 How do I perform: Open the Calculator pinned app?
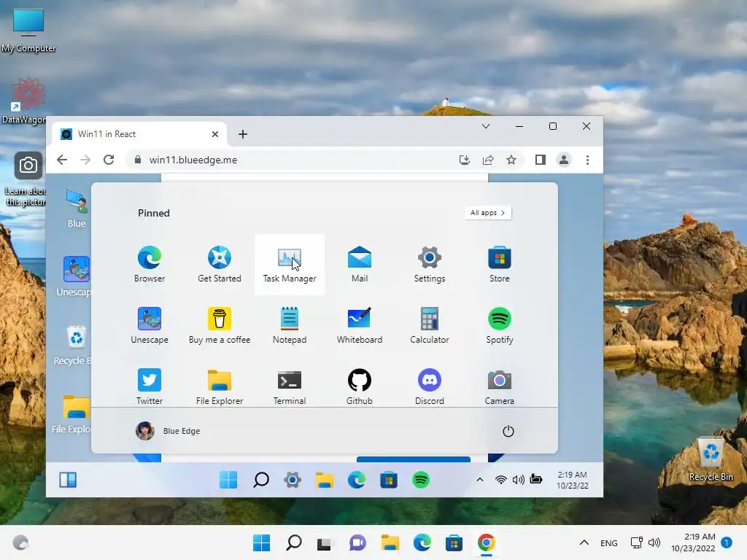pyautogui.click(x=429, y=326)
